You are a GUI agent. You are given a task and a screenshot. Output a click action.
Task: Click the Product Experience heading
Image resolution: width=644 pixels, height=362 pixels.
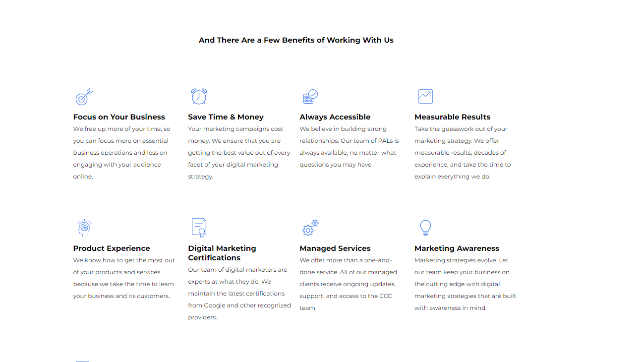coord(112,248)
